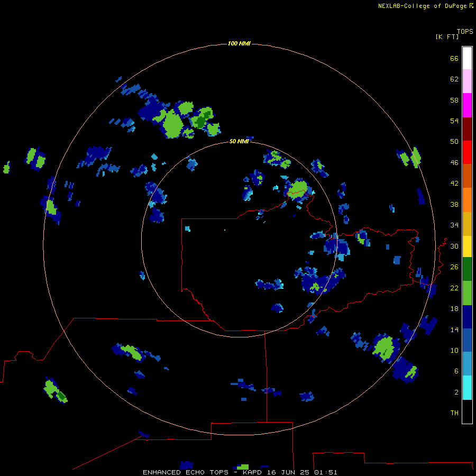Click the 10 legend value label
476x476 pixels.
pos(454,350)
